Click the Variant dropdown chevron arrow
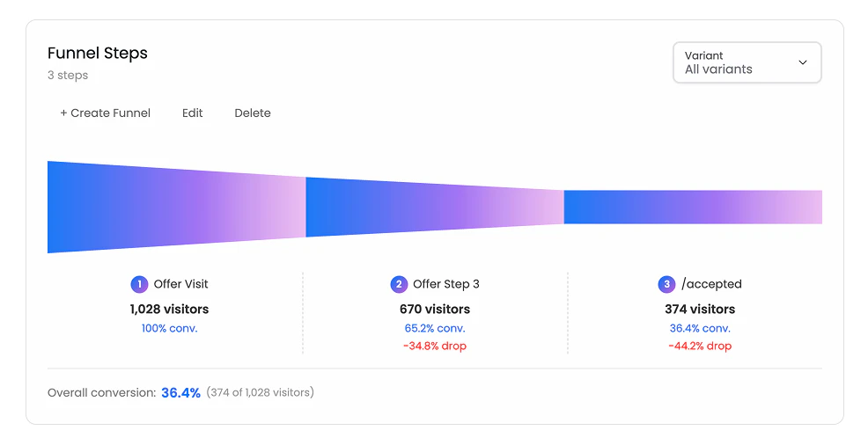This screenshot has height=445, width=868. (x=803, y=62)
